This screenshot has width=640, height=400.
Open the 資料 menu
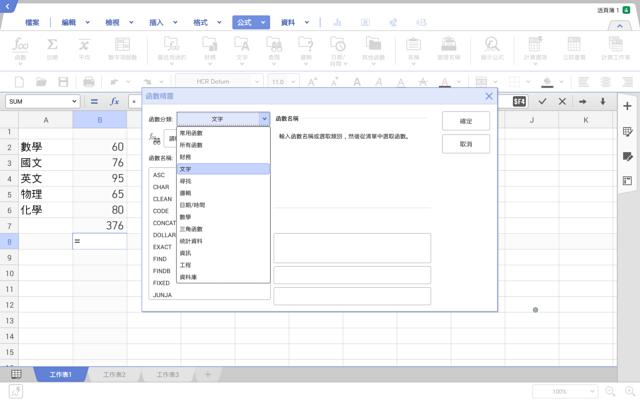288,22
